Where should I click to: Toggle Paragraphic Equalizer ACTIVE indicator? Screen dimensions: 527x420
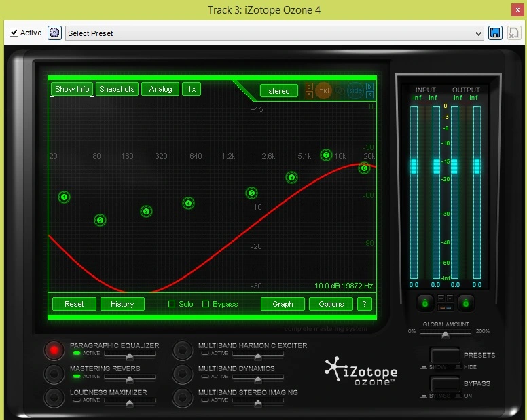77,354
